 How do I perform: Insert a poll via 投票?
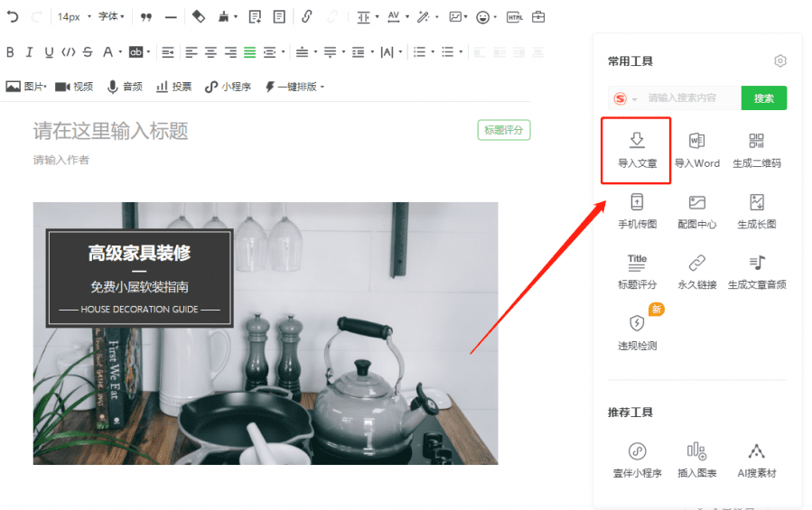(x=174, y=87)
